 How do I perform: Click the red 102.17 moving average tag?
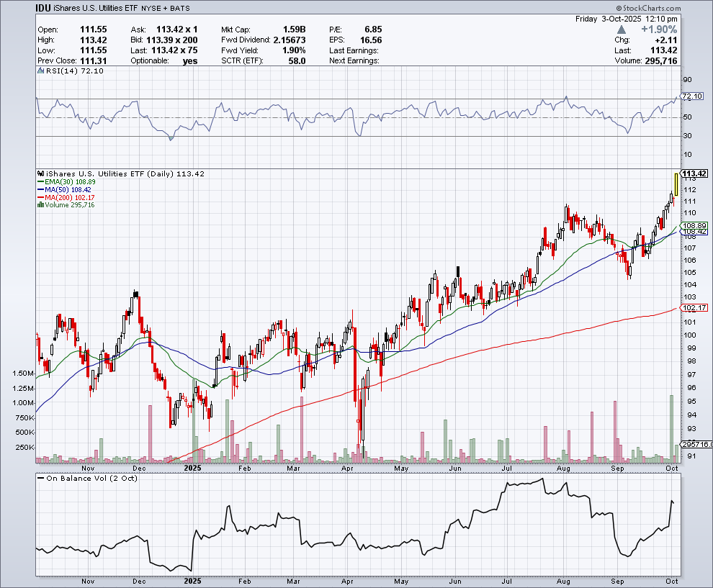694,308
